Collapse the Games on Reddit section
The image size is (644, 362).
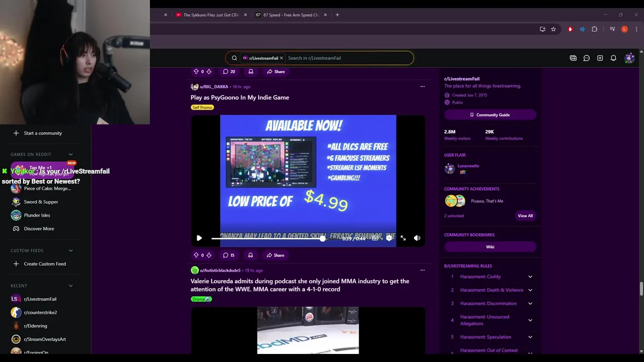70,154
